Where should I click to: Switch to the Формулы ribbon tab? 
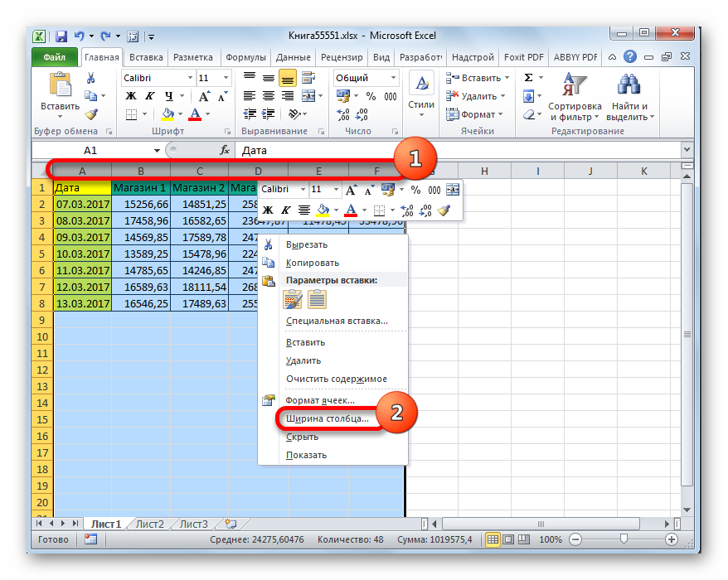pyautogui.click(x=245, y=58)
